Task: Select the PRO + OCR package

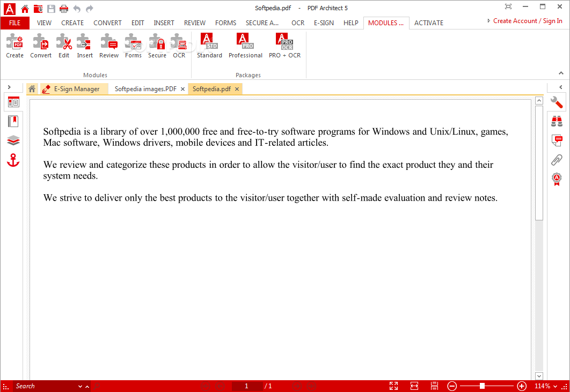Action: coord(284,46)
